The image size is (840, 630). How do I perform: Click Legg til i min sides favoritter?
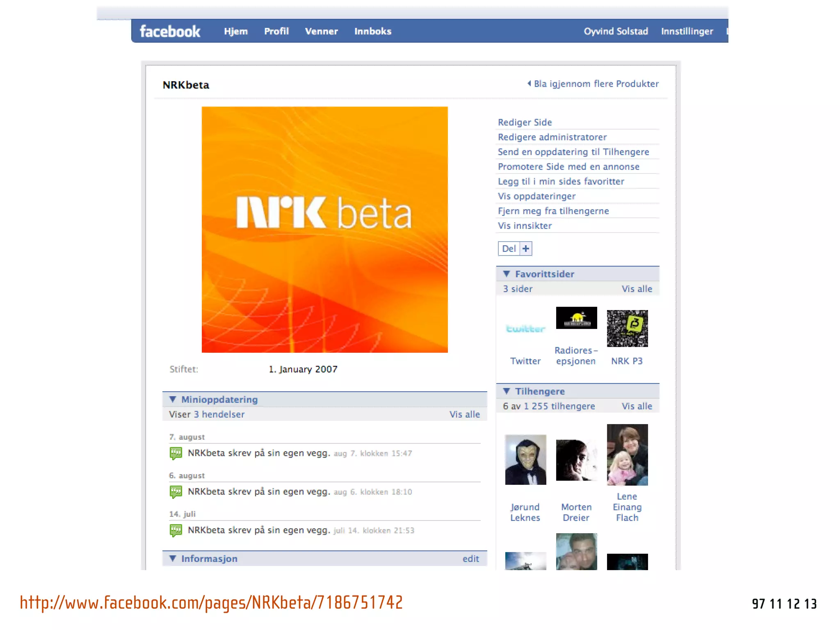(x=561, y=181)
